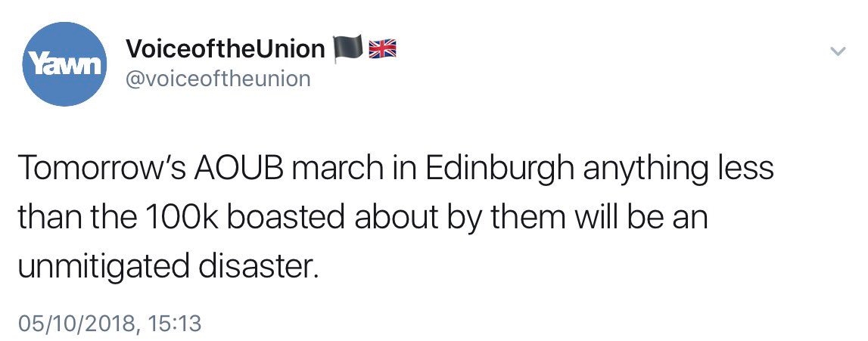
Task: Open the blue Yawn profile avatar
Action: [x=65, y=64]
